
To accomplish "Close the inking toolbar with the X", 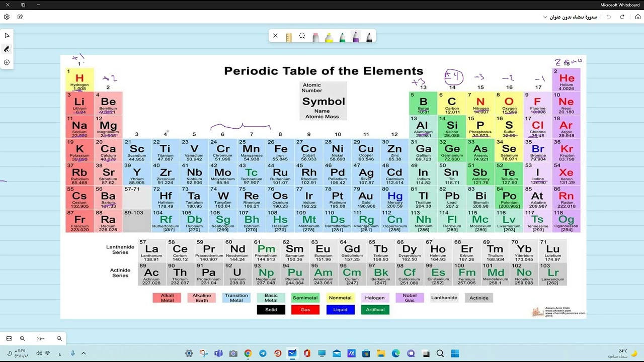I will pos(275,36).
